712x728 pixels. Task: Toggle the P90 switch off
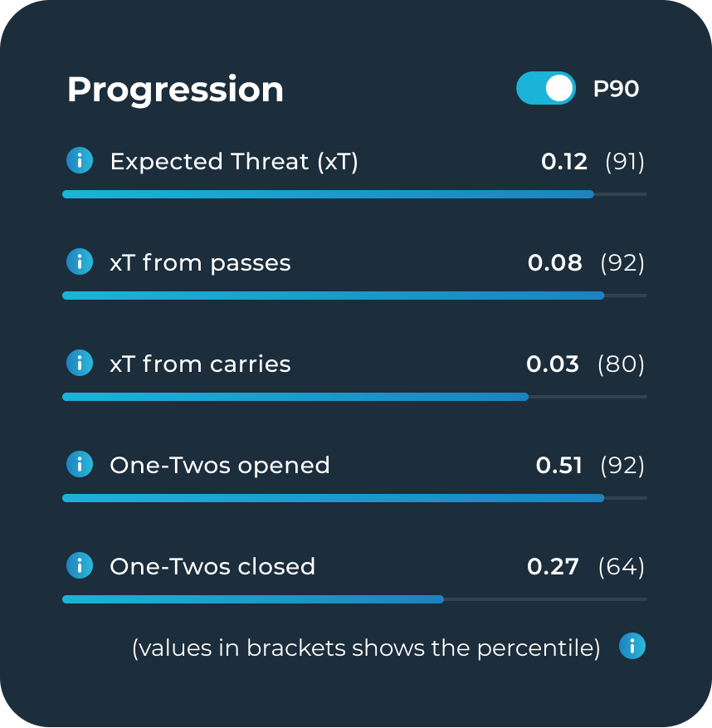546,88
